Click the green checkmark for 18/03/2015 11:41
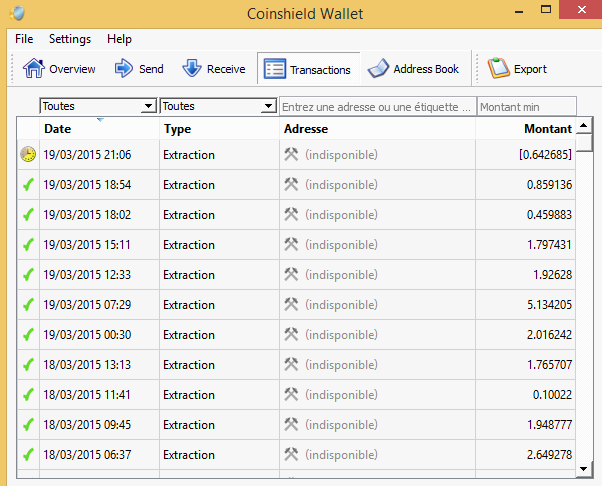The image size is (602, 486). 28,394
